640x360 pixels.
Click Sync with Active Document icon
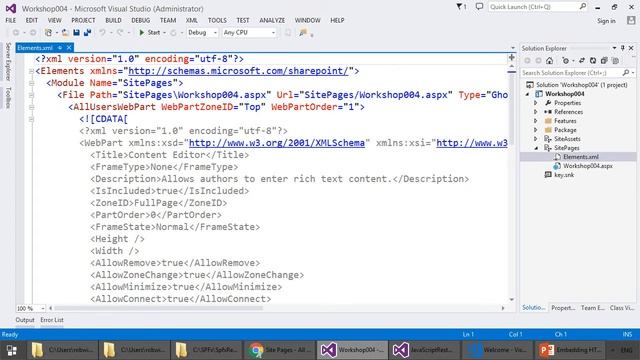pyautogui.click(x=582, y=60)
